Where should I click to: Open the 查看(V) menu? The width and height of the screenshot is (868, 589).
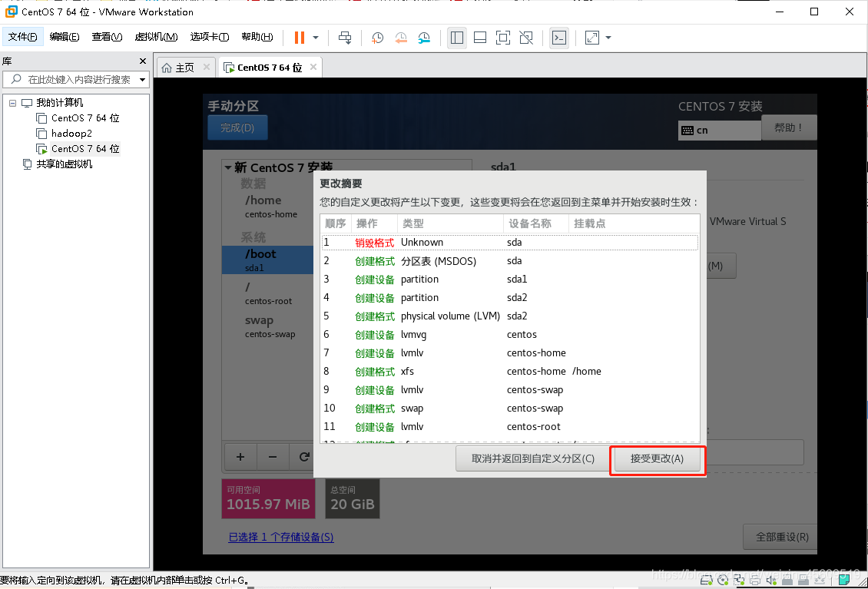click(107, 37)
